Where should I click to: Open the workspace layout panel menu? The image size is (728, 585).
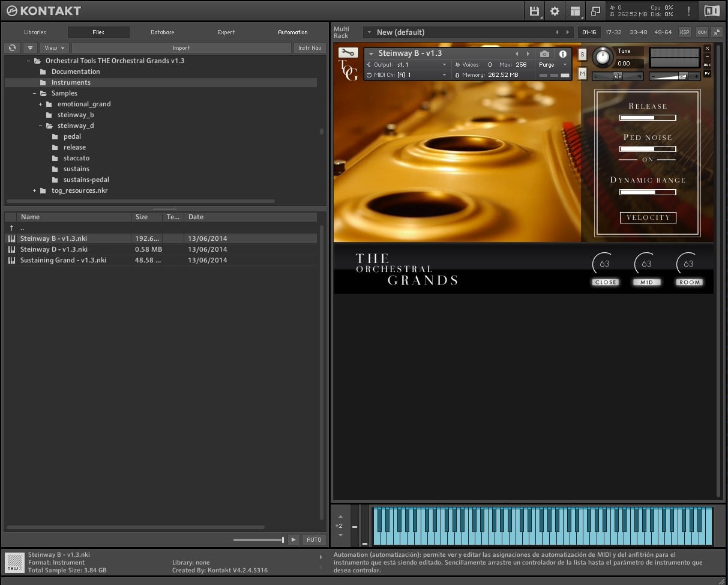tap(575, 11)
